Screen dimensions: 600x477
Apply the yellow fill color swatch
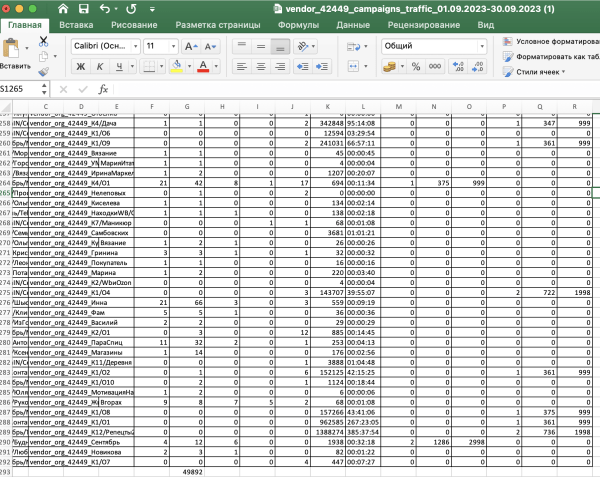pos(177,66)
